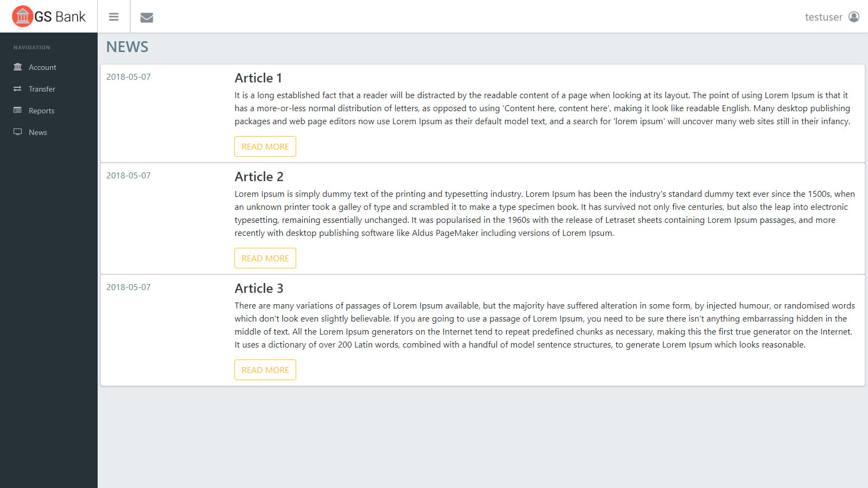The image size is (868, 488).
Task: Click the bank building Account icon
Action: click(x=18, y=67)
